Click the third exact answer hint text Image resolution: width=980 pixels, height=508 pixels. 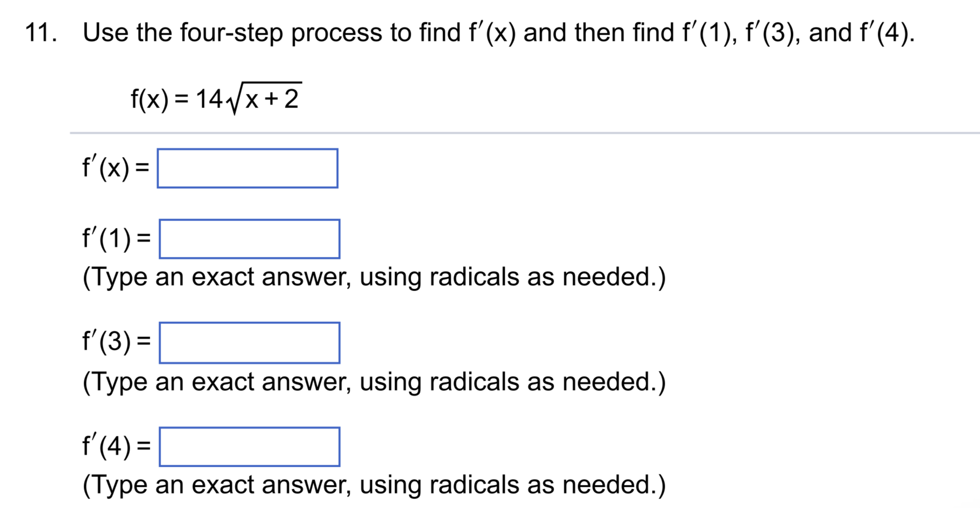pos(374,485)
